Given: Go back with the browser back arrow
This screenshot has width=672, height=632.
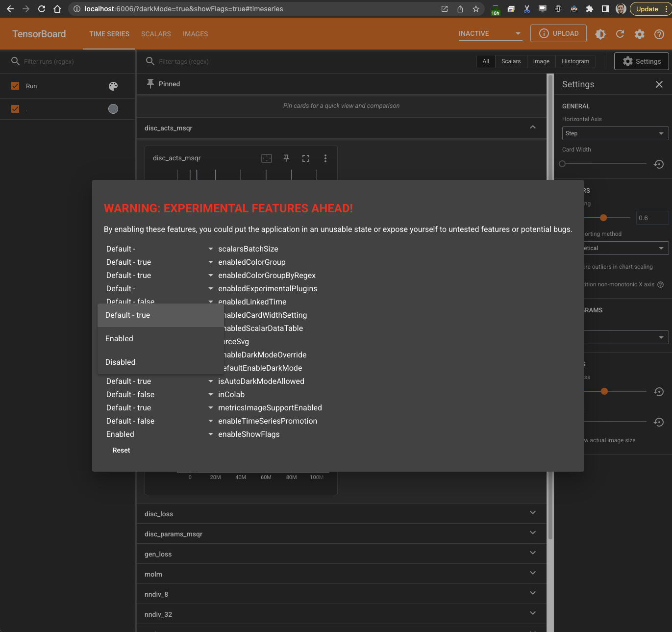Looking at the screenshot, I should click(10, 9).
